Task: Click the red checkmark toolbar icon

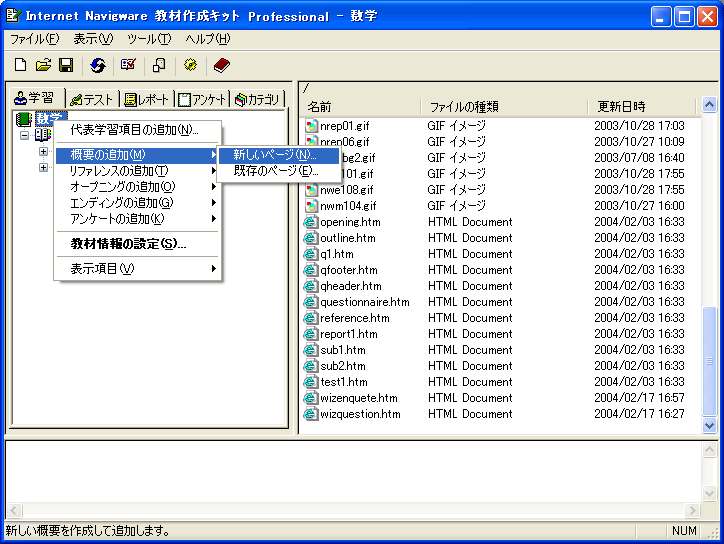Action: coord(128,65)
